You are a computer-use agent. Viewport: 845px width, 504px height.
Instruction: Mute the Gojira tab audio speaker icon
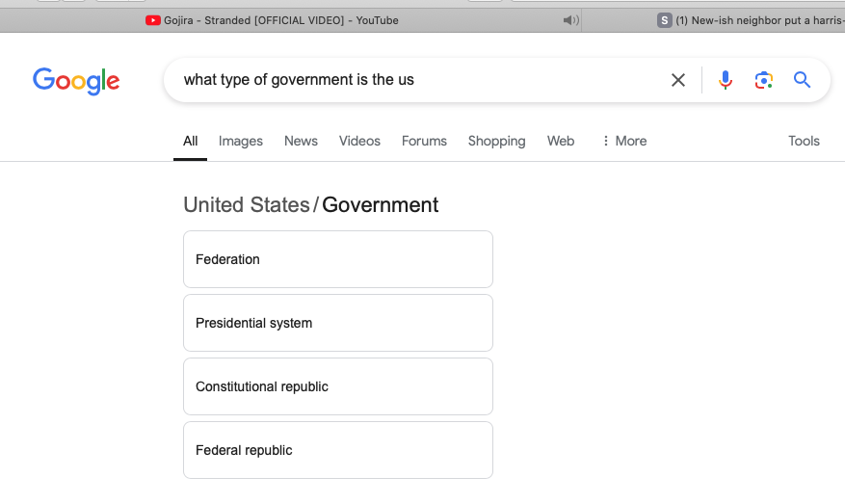click(x=570, y=20)
